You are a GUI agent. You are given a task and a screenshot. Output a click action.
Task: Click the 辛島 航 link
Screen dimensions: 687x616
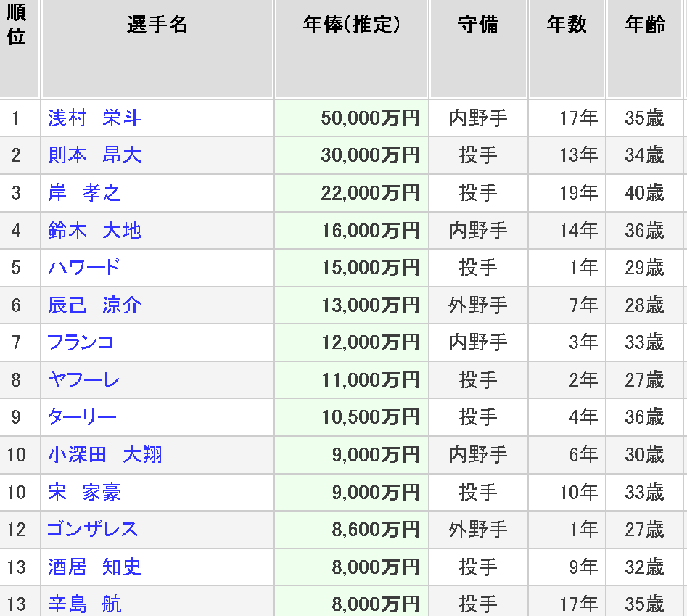[84, 604]
